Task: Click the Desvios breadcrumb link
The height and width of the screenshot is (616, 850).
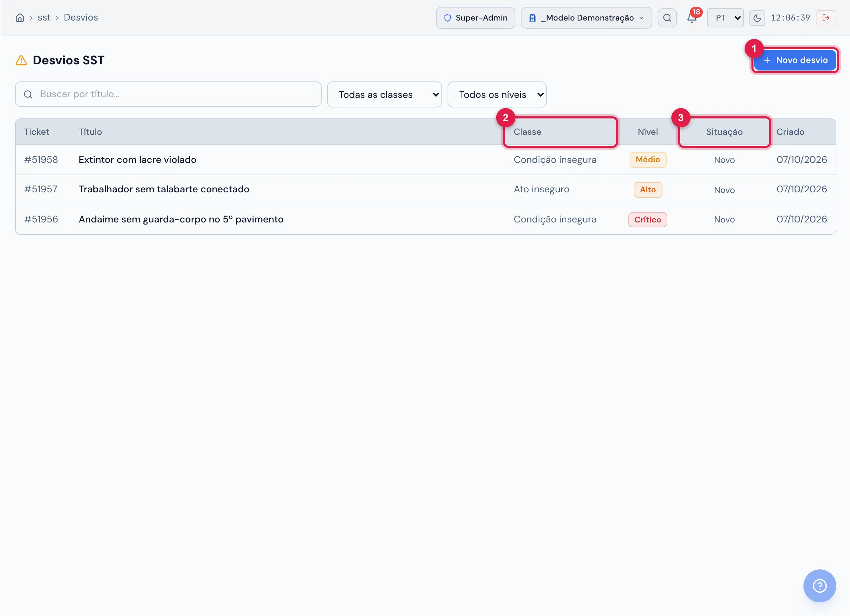Action: (80, 17)
